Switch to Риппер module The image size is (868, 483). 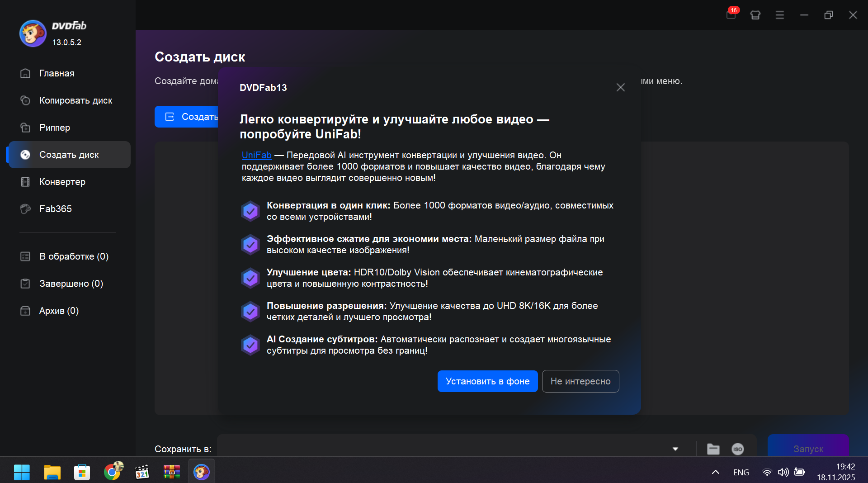[55, 128]
